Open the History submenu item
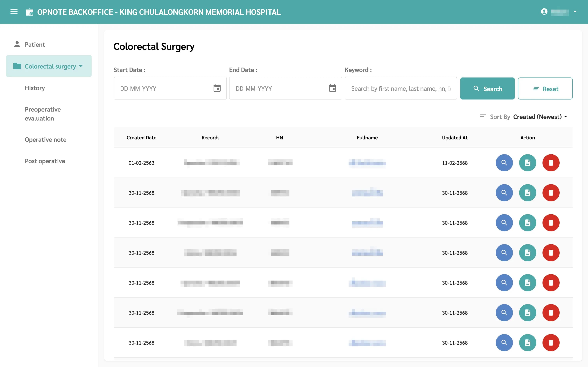 click(35, 88)
